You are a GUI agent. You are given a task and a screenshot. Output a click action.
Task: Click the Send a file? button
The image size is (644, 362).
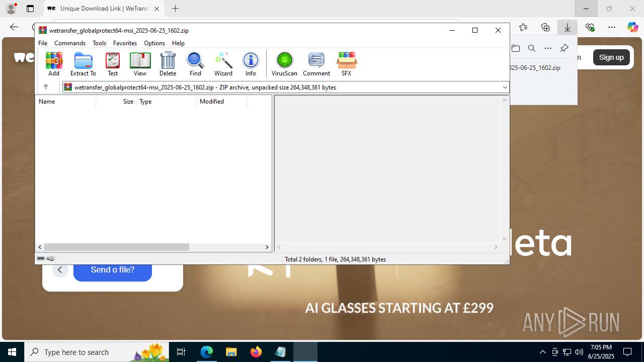[113, 270]
